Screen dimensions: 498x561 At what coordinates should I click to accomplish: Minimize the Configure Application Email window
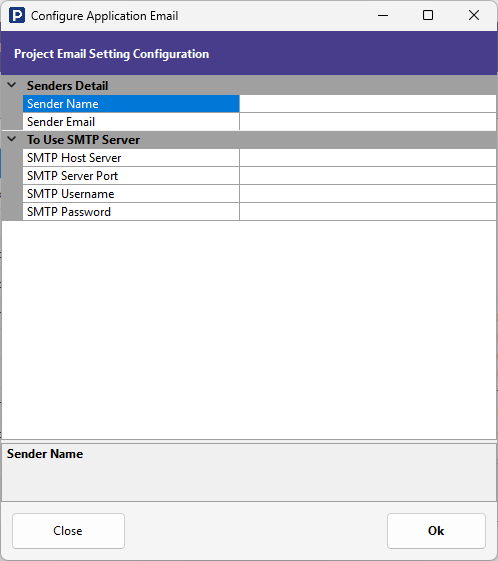pyautogui.click(x=383, y=15)
